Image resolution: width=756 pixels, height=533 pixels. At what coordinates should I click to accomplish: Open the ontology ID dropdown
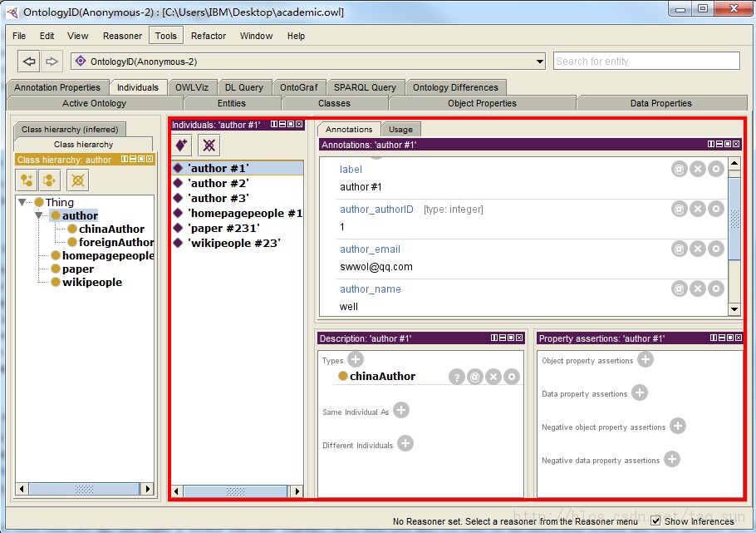pos(538,62)
